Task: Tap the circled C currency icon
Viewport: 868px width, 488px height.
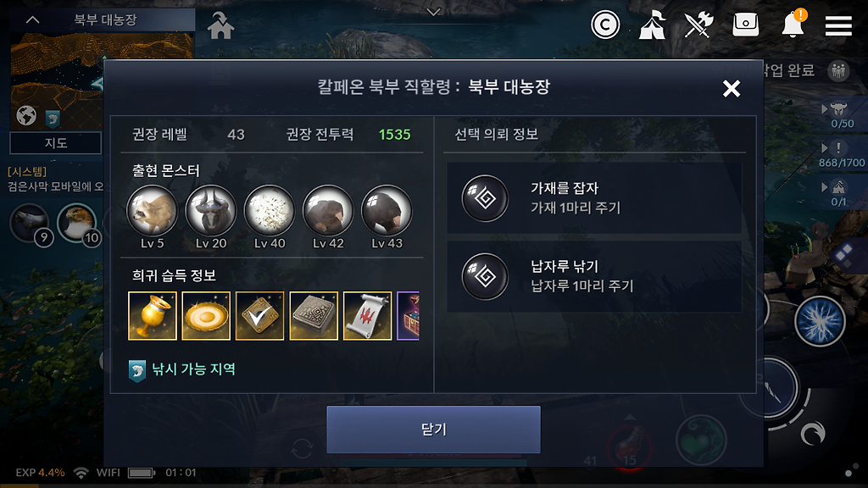Action: (x=605, y=25)
